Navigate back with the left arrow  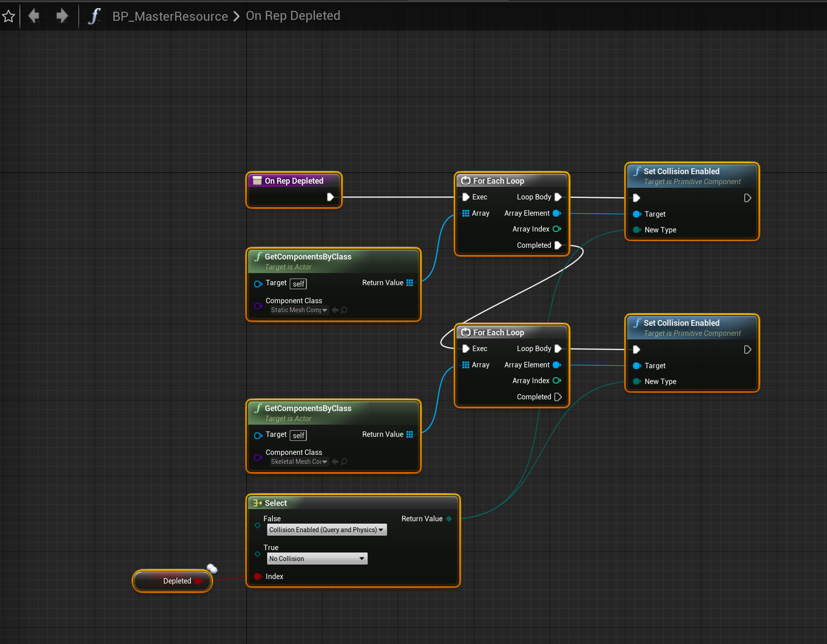pos(34,16)
